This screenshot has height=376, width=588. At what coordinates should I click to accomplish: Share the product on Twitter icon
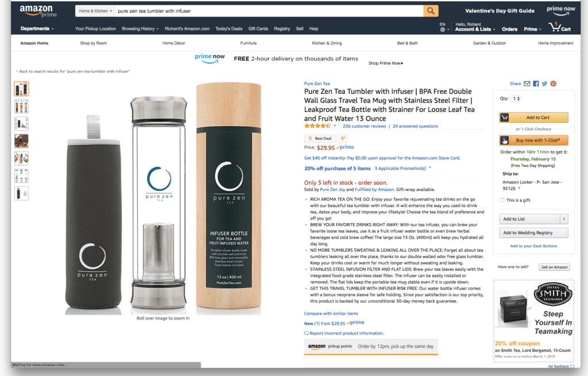tap(544, 84)
